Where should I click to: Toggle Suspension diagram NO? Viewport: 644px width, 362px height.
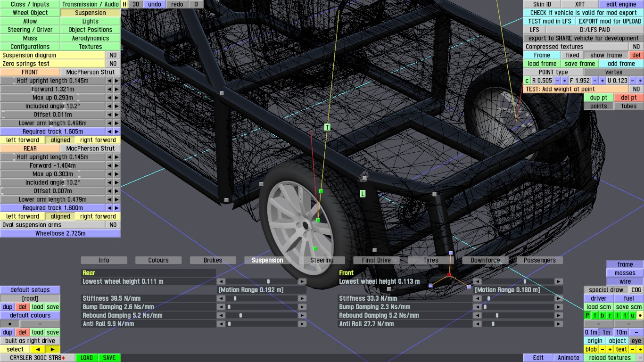(113, 55)
